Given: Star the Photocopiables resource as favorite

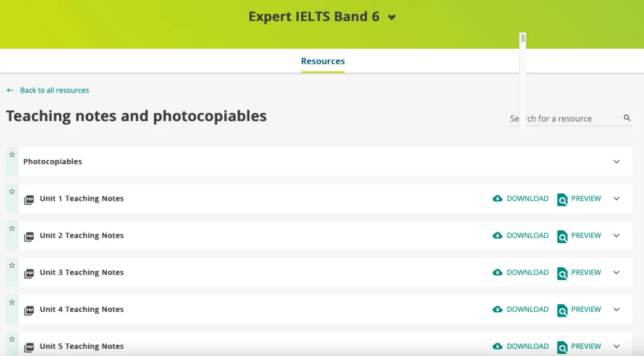Looking at the screenshot, I should point(12,154).
